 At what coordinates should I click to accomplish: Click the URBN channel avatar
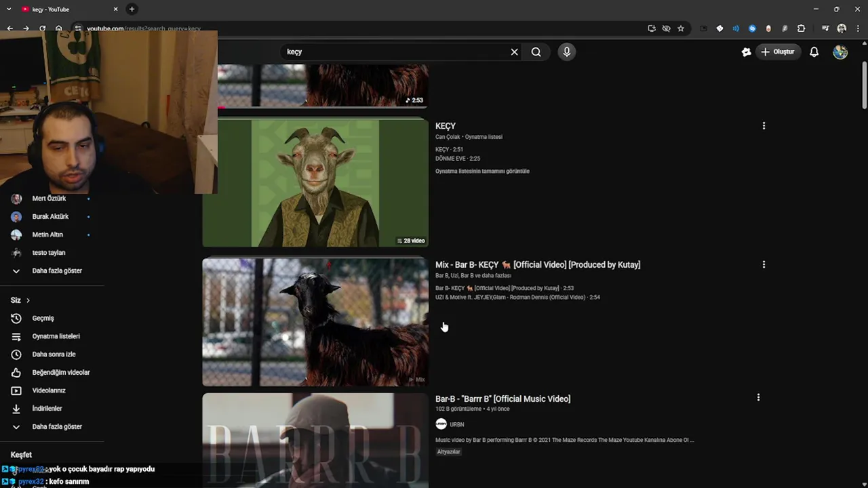click(x=441, y=424)
